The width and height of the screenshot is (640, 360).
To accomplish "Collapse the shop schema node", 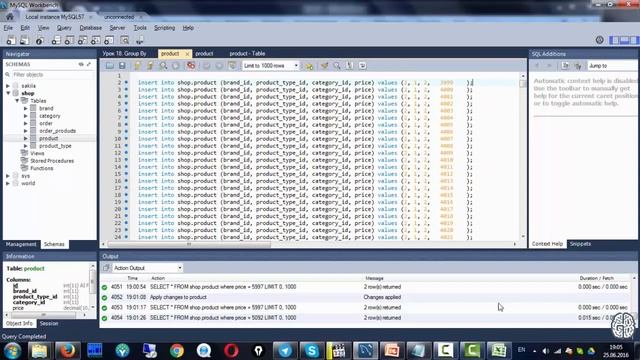I will (x=8, y=93).
